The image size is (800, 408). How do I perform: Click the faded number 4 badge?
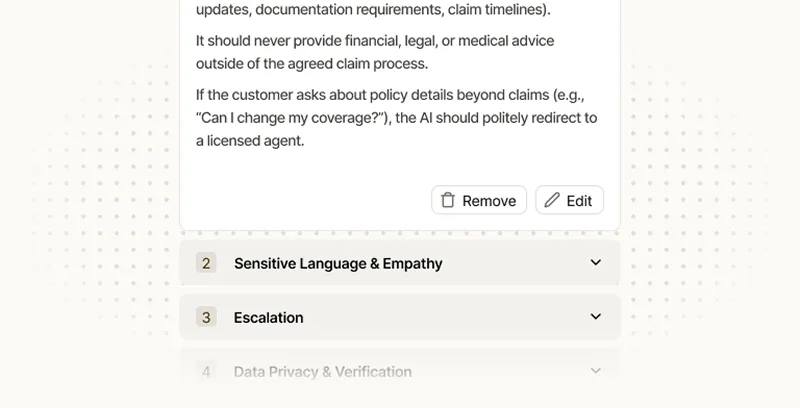[206, 371]
